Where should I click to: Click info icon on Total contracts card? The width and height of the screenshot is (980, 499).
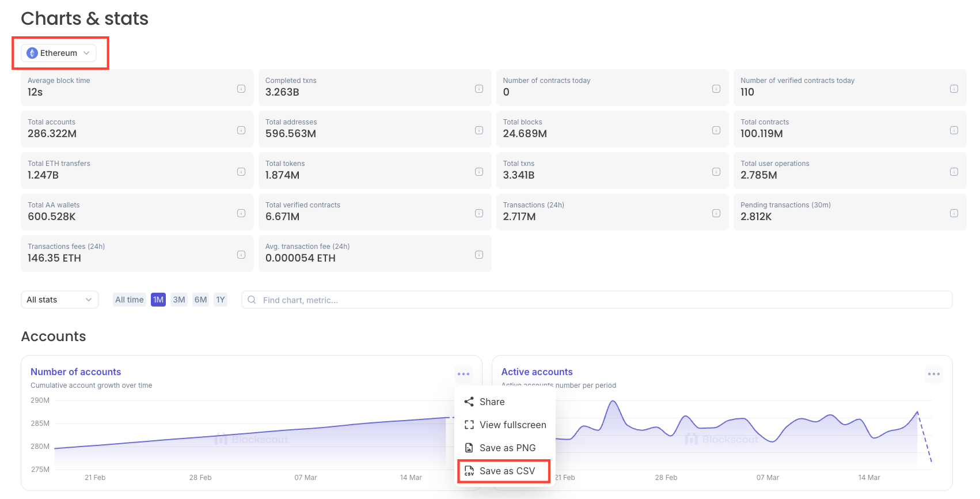click(x=954, y=130)
